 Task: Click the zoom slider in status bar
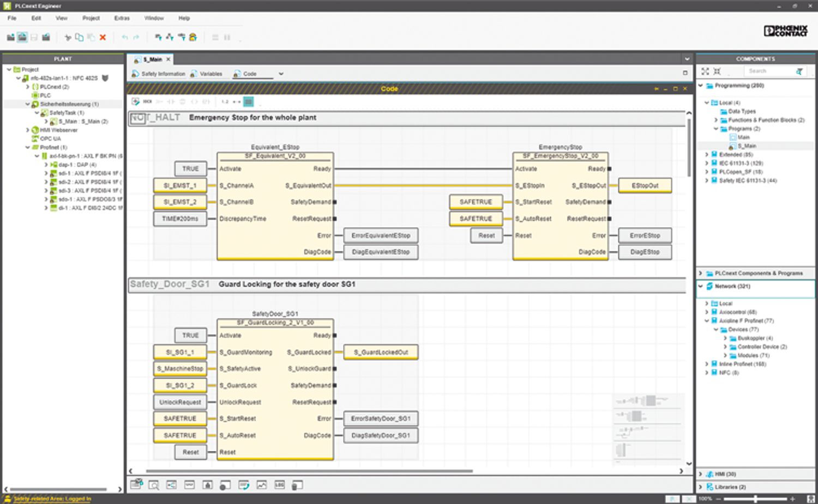[755, 499]
